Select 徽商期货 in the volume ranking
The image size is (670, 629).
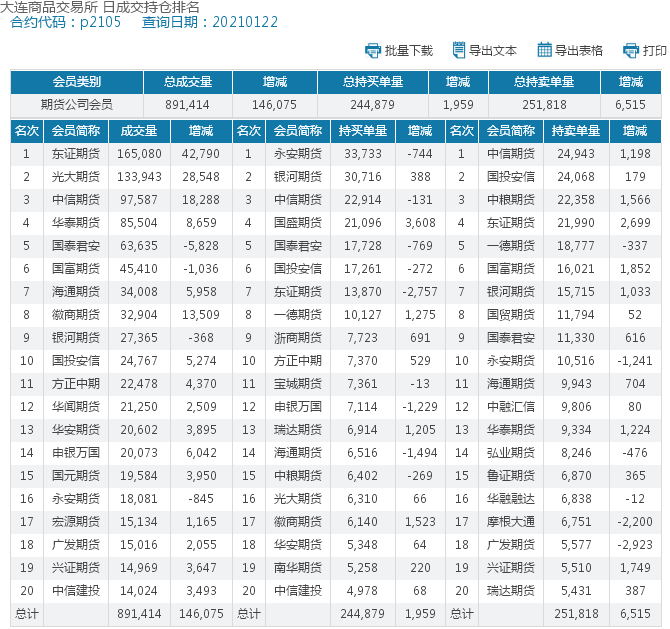76,315
